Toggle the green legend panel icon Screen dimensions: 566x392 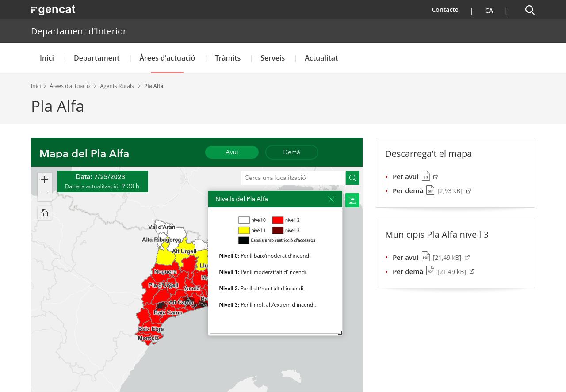pyautogui.click(x=352, y=201)
